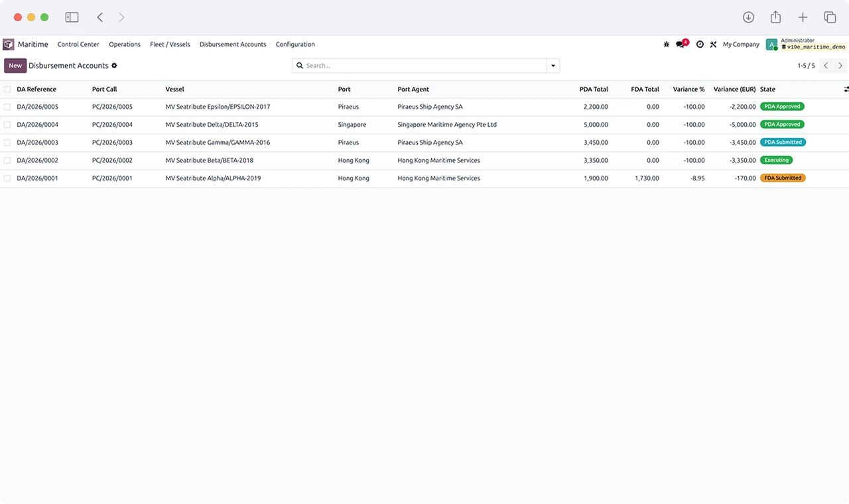Image resolution: width=849 pixels, height=504 pixels.
Task: Open the Maritime app home icon
Action: [8, 44]
